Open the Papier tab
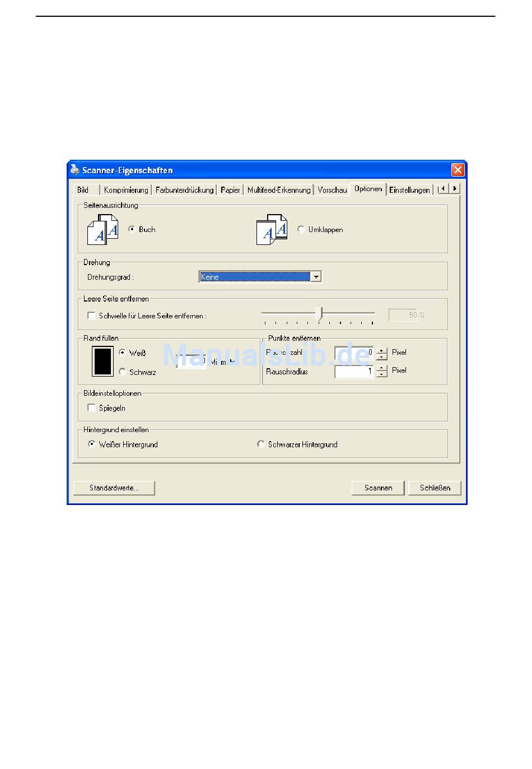Viewport: 532px width, 769px height. (230, 190)
